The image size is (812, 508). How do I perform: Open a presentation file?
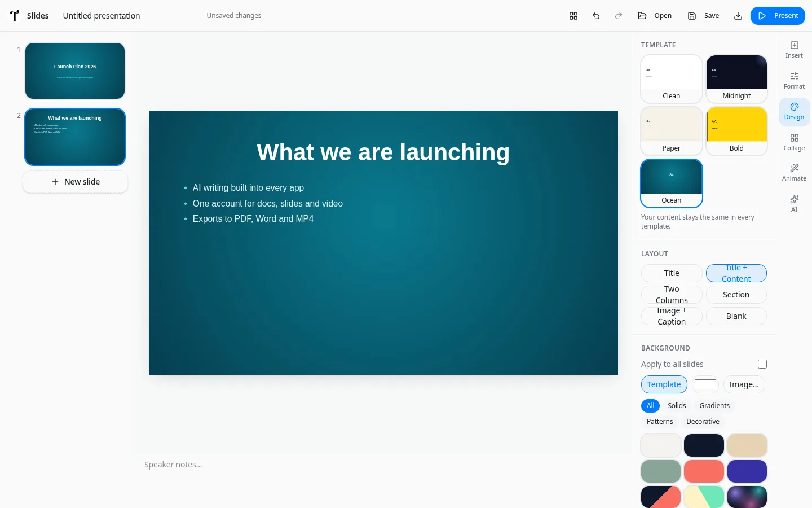tap(655, 16)
